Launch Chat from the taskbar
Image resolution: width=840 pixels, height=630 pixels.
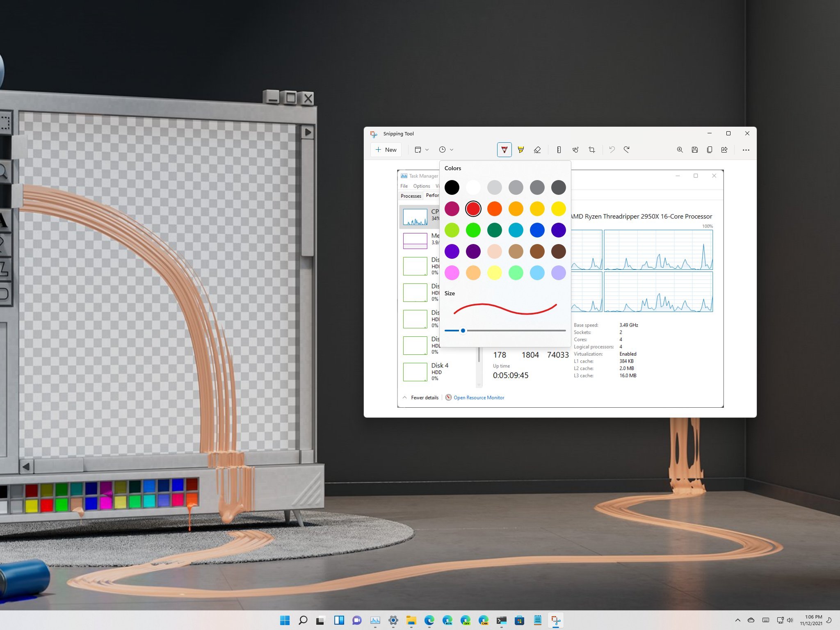(x=357, y=620)
